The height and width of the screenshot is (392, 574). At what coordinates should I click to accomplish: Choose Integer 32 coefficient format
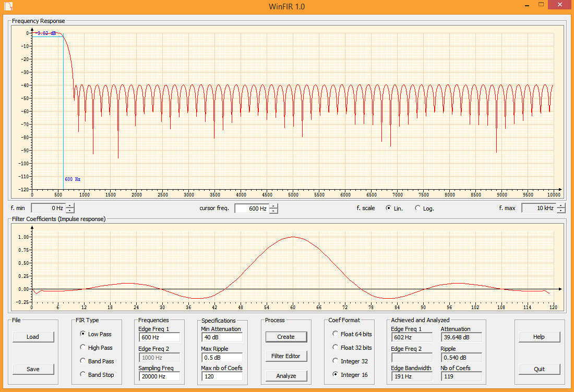pyautogui.click(x=335, y=361)
